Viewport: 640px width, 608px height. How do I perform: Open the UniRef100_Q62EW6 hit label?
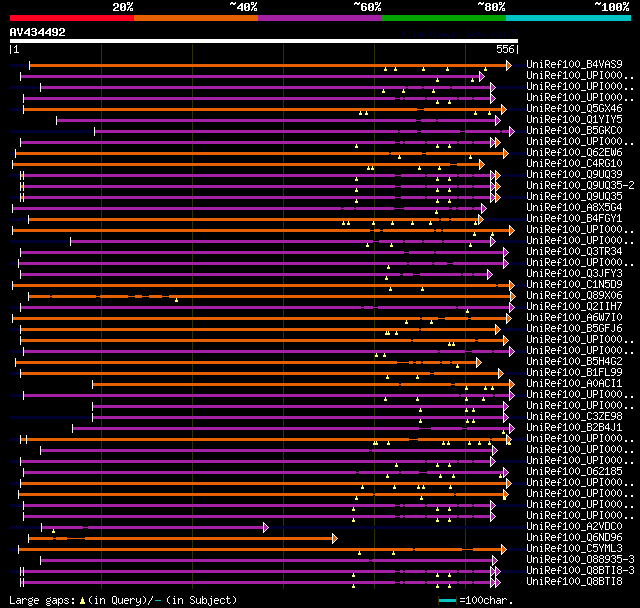(x=574, y=153)
